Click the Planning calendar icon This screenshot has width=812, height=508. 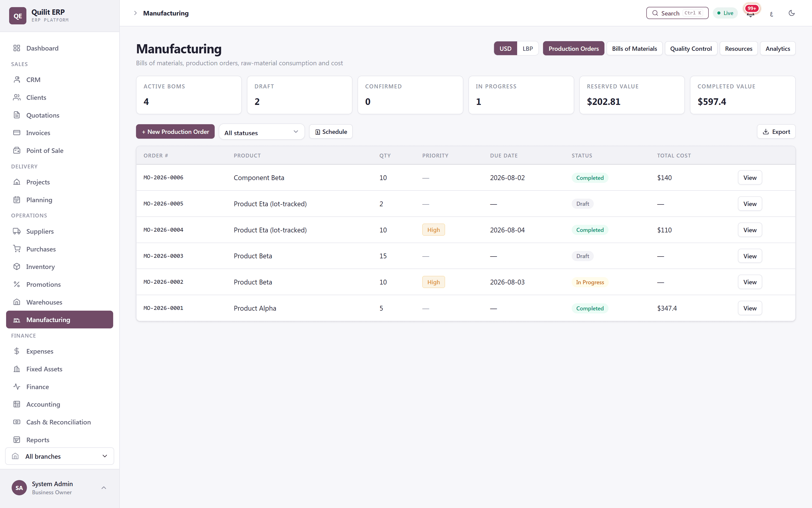(x=17, y=200)
